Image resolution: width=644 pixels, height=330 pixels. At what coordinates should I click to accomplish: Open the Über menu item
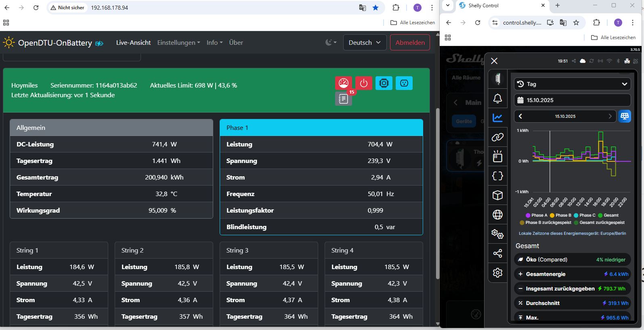pyautogui.click(x=236, y=42)
